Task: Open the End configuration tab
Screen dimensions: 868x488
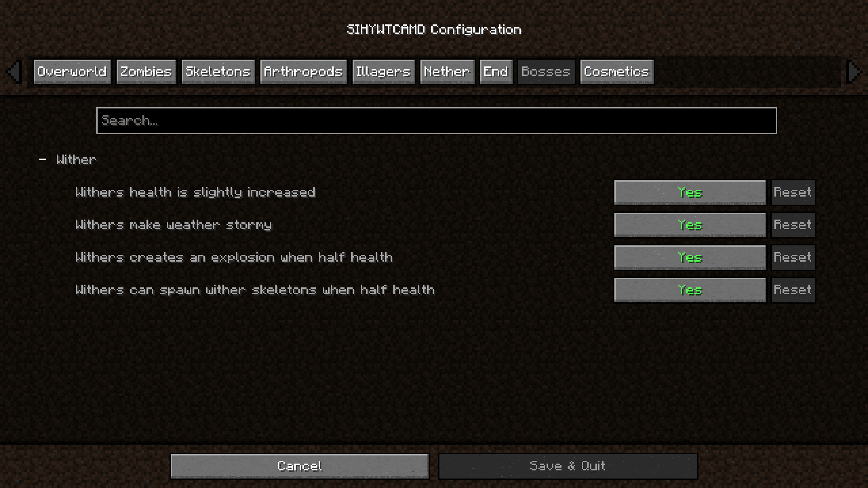Action: 496,71
